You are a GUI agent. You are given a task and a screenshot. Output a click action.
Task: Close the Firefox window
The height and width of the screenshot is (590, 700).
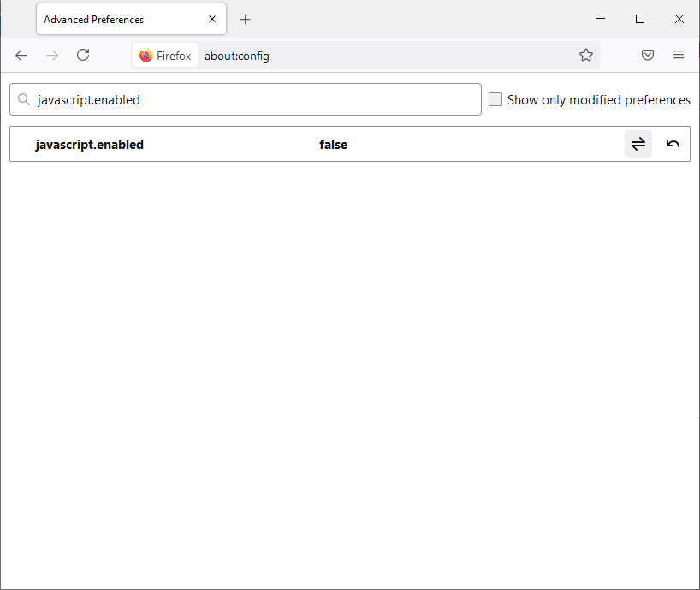point(679,19)
